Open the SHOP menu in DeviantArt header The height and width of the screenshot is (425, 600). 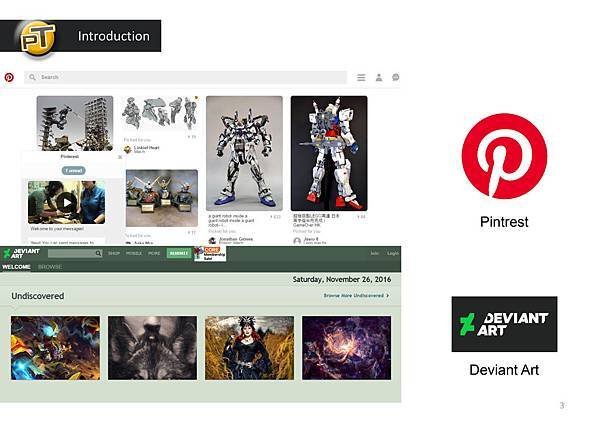point(114,253)
